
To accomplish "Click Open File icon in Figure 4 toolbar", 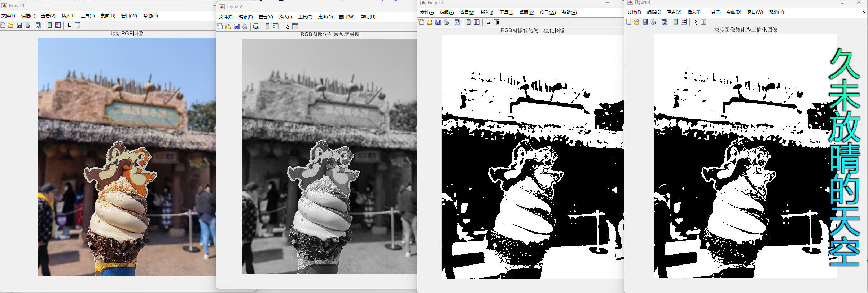I will [x=637, y=22].
